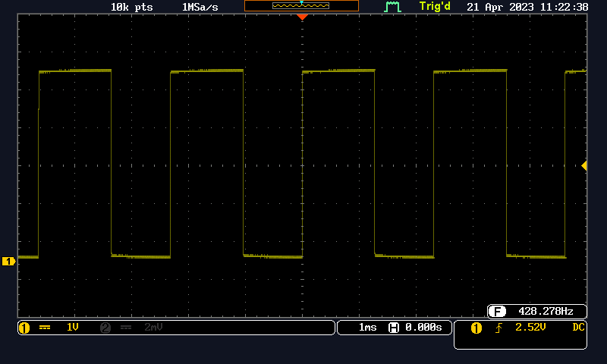This screenshot has height=364, width=607.
Task: Click the channel 1 ground level marker
Action: coord(8,262)
